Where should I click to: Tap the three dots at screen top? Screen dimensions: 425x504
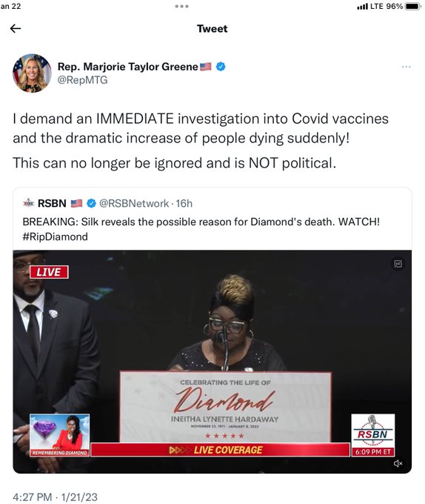pyautogui.click(x=181, y=6)
